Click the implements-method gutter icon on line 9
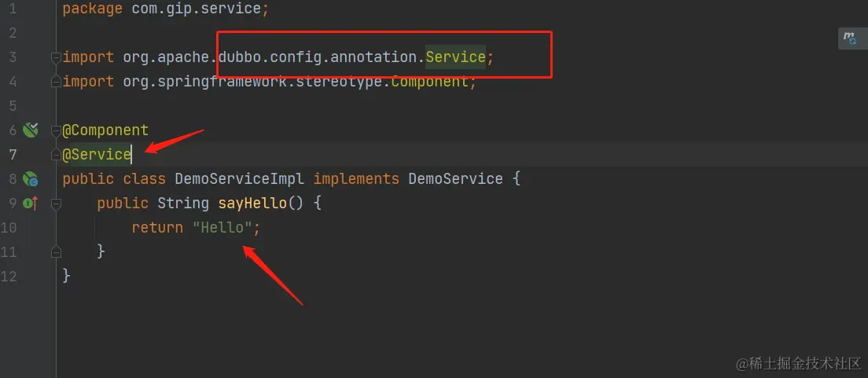 click(30, 203)
